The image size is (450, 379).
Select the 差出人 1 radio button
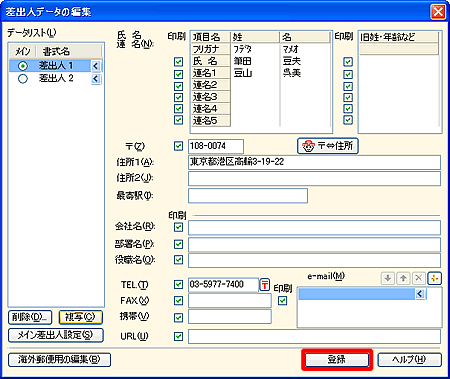[23, 66]
